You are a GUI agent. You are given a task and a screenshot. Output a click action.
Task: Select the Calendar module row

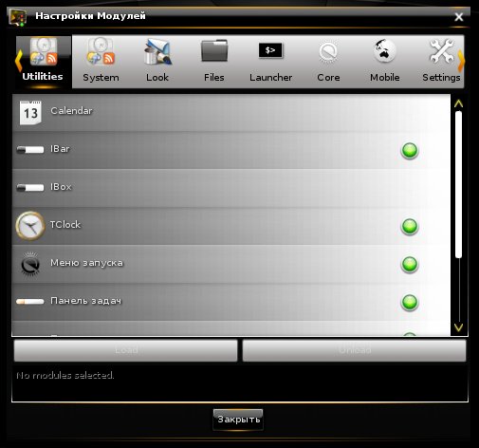coord(231,113)
